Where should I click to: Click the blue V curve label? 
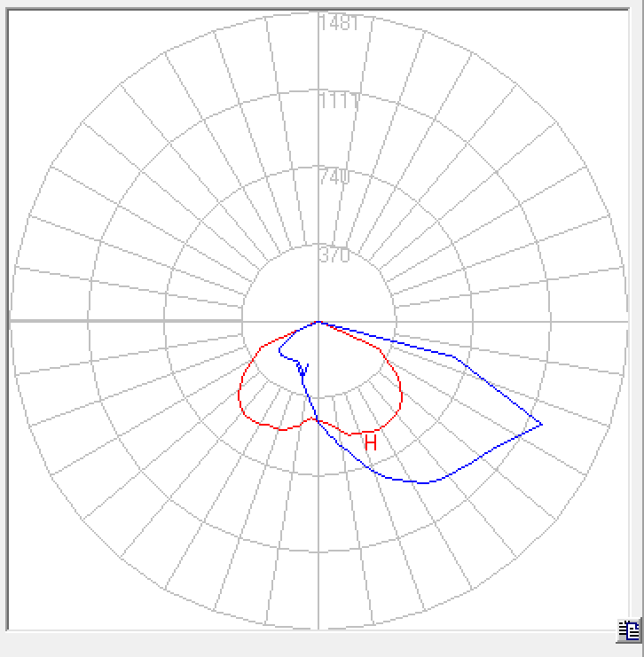302,369
